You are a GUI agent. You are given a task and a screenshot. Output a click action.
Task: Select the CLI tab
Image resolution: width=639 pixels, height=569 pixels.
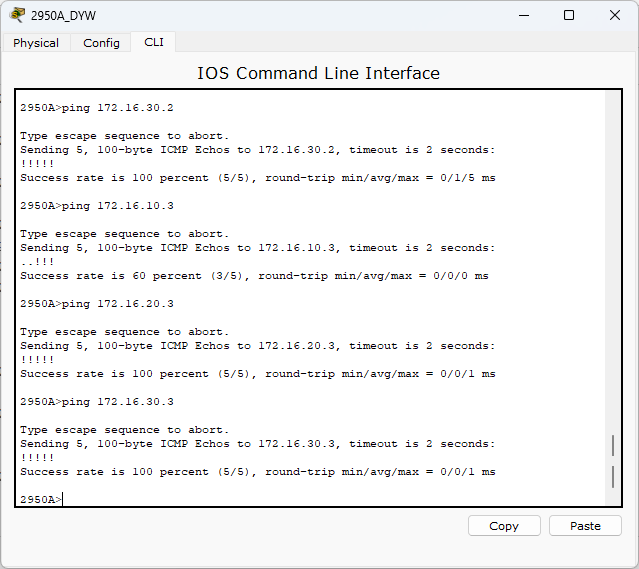point(154,42)
